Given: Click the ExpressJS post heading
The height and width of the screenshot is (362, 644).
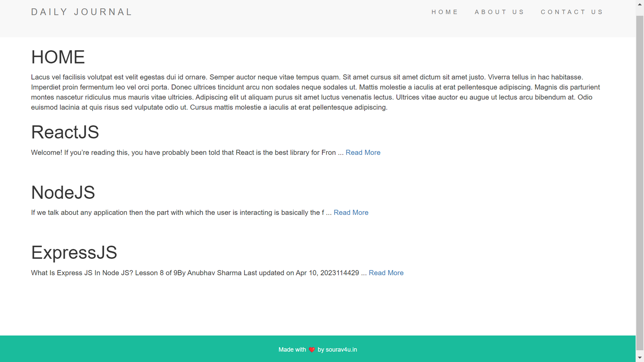Looking at the screenshot, I should tap(74, 253).
